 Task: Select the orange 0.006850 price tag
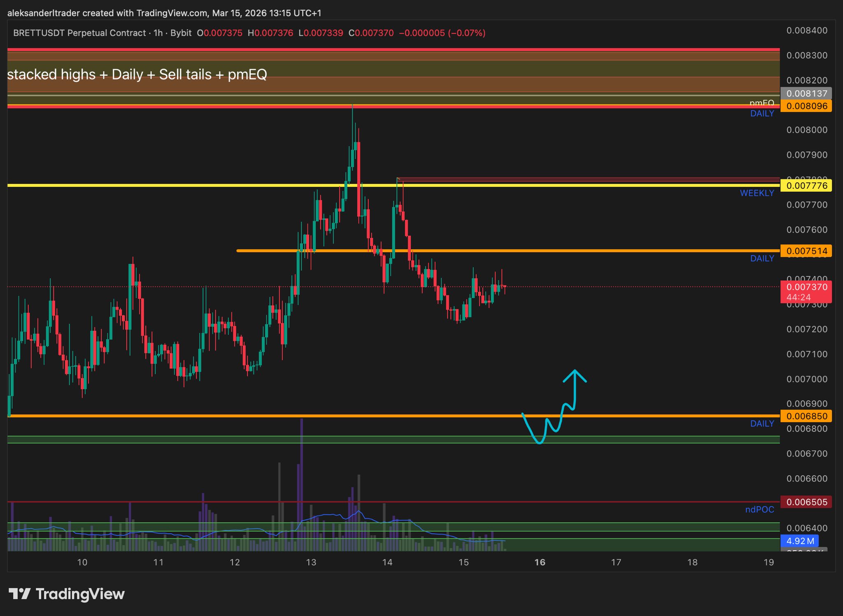[806, 416]
